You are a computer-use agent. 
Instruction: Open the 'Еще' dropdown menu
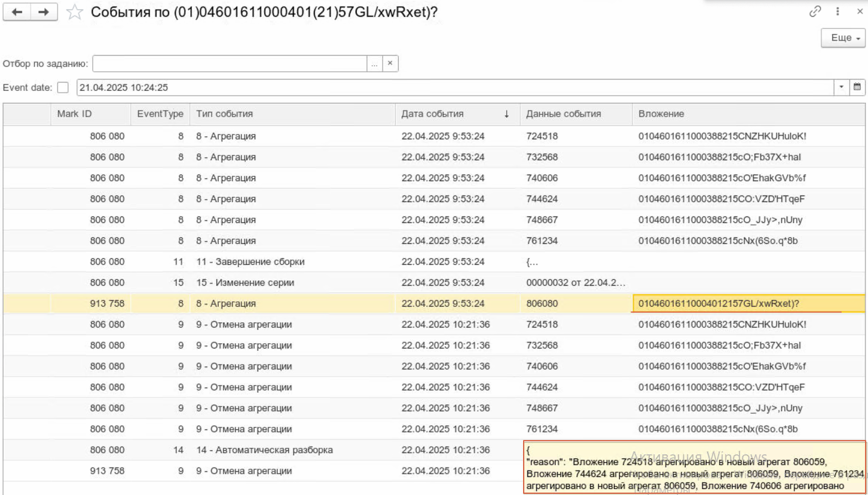click(843, 38)
